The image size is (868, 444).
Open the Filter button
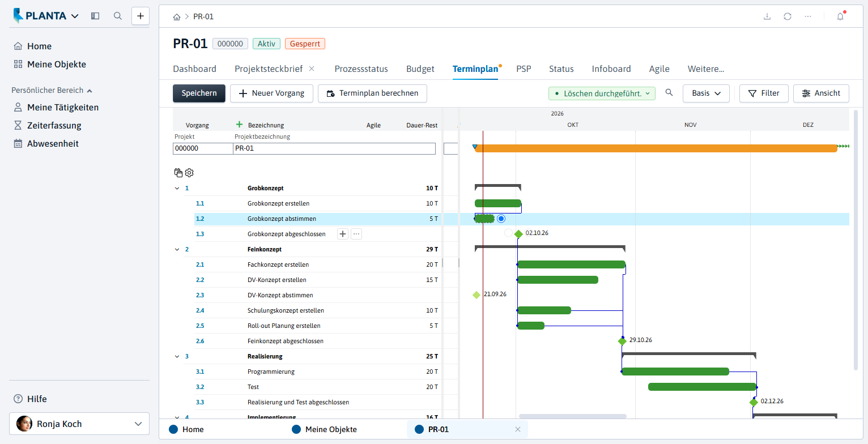(764, 93)
